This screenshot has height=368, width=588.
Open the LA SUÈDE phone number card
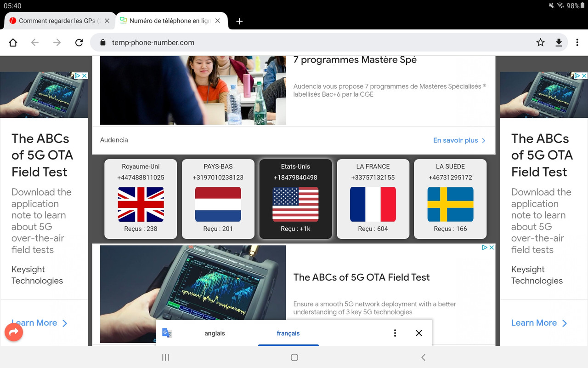point(450,199)
